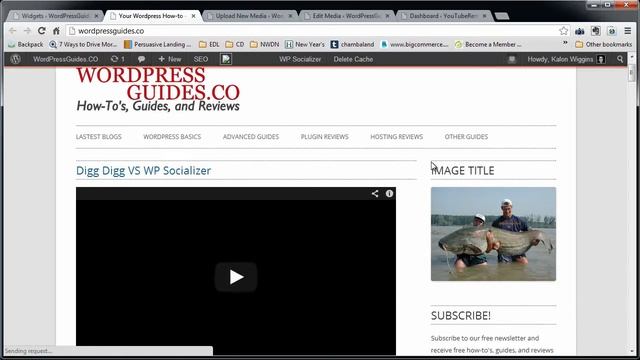Open the ADVANCED GUIDES menu item
640x360 pixels.
point(251,137)
